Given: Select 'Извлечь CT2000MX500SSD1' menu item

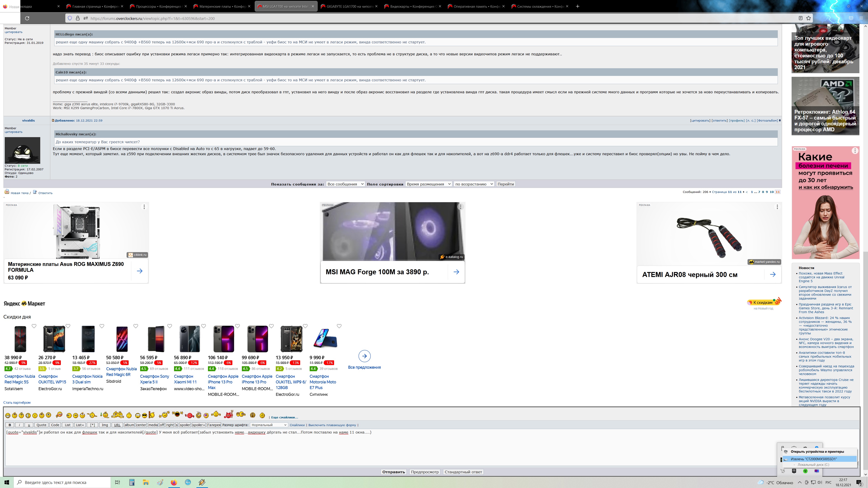Looking at the screenshot, I should click(814, 459).
